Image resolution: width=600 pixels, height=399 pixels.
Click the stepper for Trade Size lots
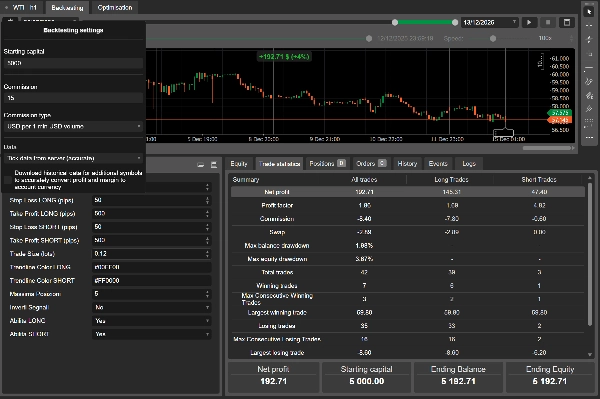click(207, 254)
